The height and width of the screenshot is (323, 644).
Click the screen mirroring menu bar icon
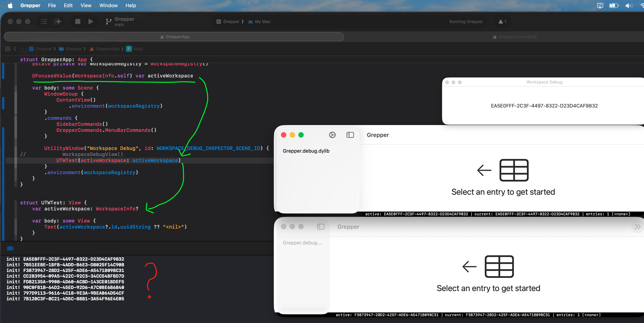600,5
